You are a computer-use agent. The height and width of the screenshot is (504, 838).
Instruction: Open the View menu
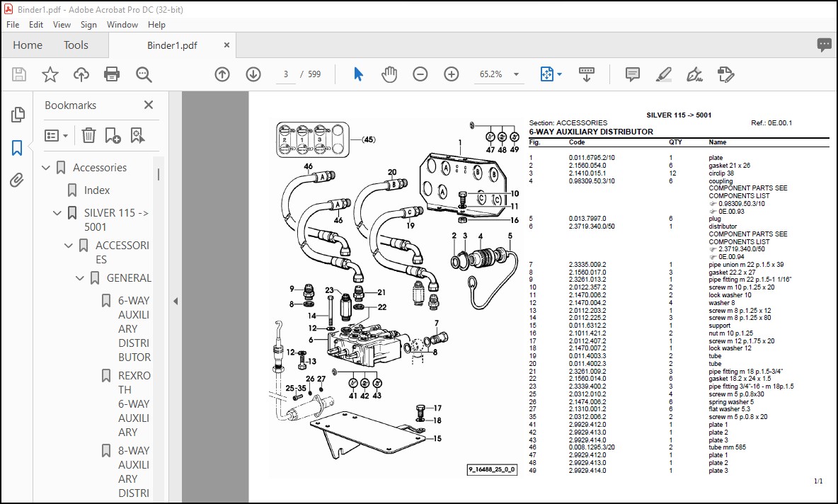62,25
